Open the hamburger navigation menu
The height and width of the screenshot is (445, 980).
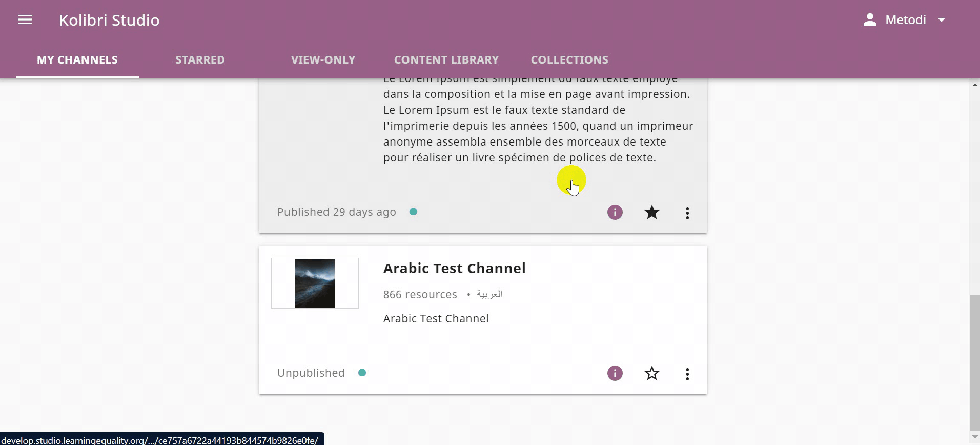25,20
